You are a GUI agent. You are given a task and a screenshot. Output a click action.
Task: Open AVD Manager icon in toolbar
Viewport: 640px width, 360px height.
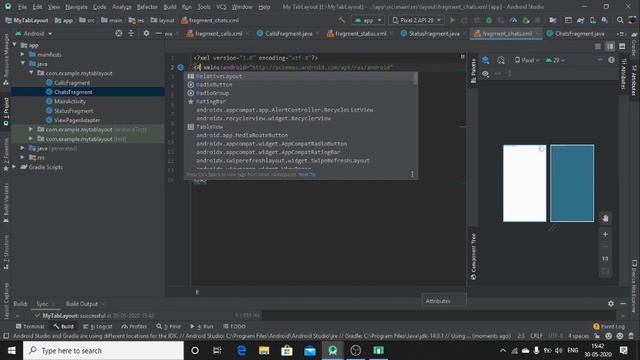593,20
